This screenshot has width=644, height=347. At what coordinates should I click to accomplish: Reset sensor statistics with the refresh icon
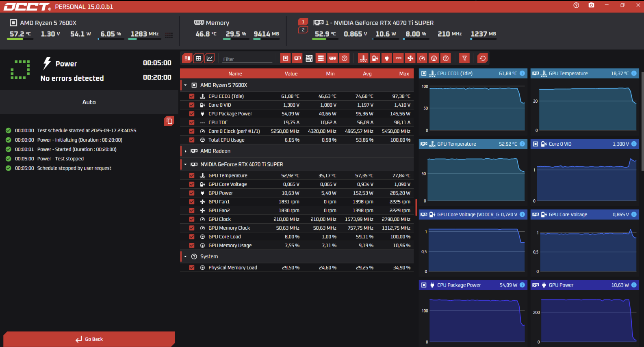click(x=483, y=58)
